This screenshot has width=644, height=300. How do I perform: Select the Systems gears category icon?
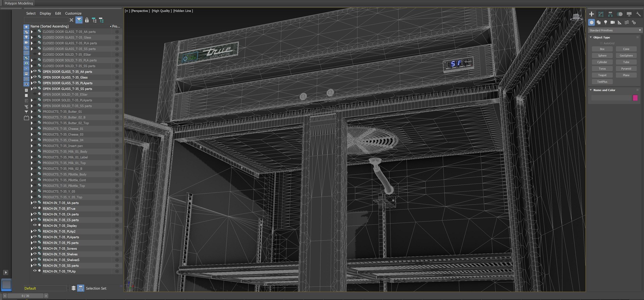point(634,22)
